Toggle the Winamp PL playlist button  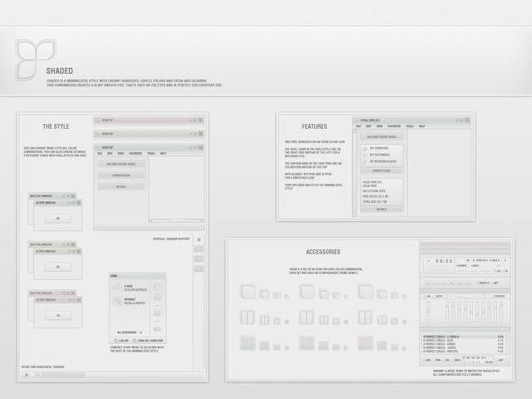(505, 271)
